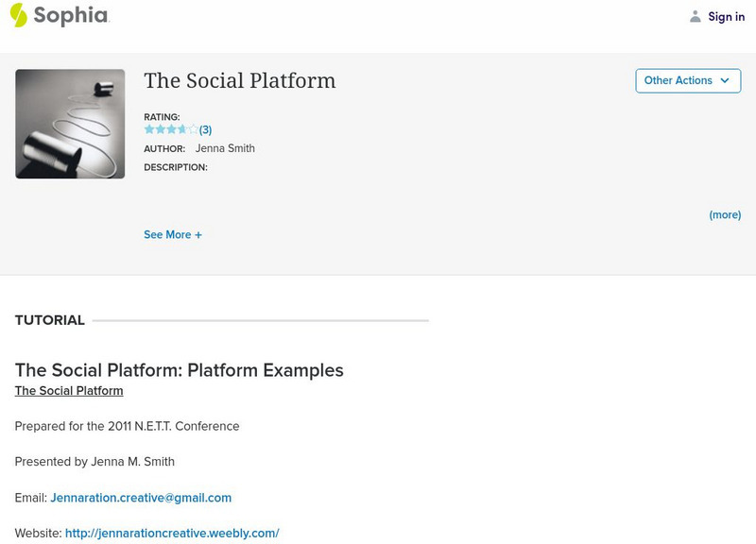Click the user profile icon beside Sign in

click(696, 17)
